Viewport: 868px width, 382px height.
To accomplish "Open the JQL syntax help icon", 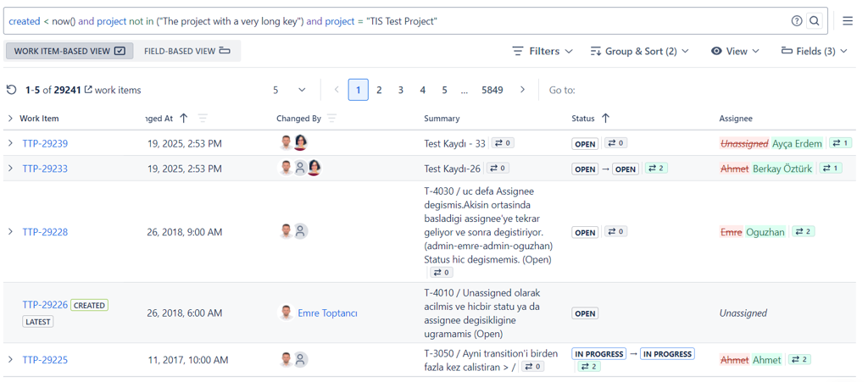I will 797,21.
